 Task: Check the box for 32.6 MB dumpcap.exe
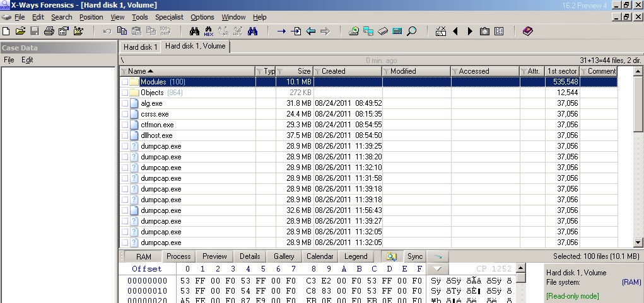tap(125, 210)
